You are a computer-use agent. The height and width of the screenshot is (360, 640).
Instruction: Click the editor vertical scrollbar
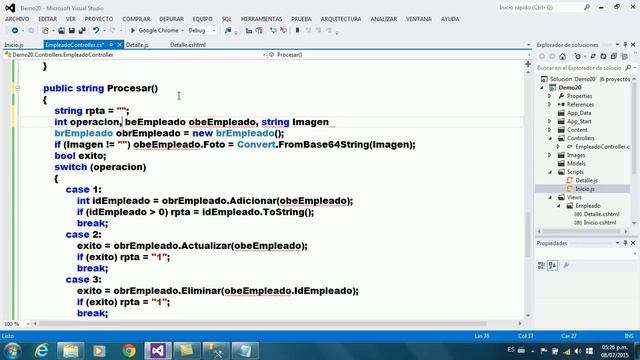528,235
